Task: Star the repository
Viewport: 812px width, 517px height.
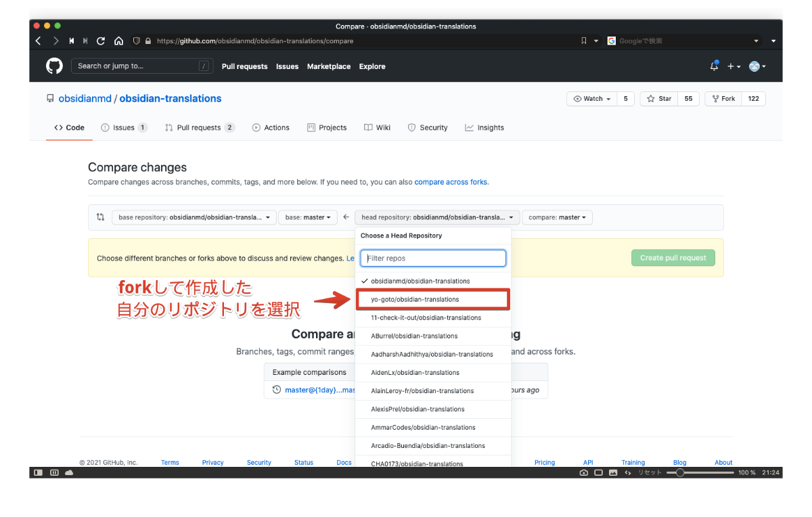Action: 659,99
